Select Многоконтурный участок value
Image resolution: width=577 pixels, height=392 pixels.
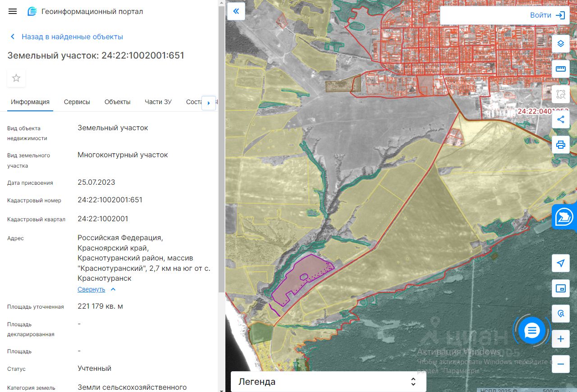(x=123, y=155)
